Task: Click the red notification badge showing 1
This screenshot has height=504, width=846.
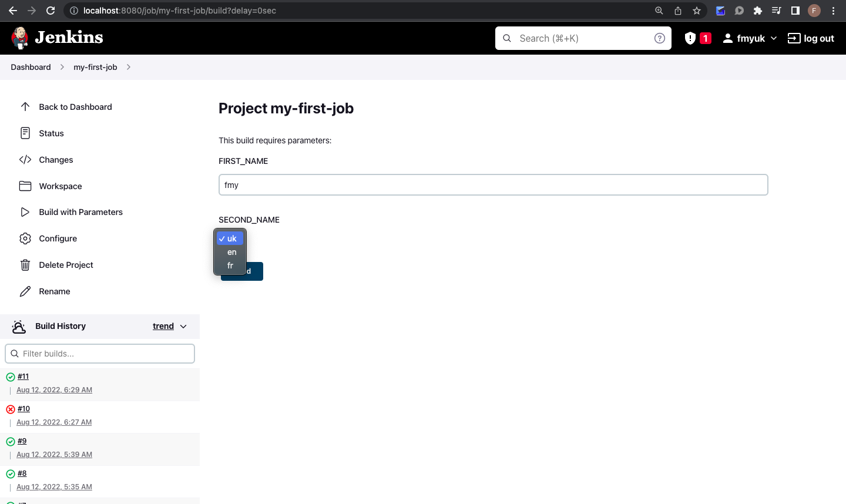Action: pos(706,38)
